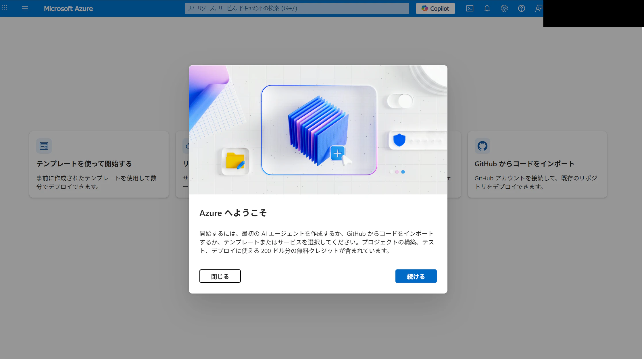644x359 pixels.
Task: Go to Microsoft Azure home logo
Action: point(68,9)
